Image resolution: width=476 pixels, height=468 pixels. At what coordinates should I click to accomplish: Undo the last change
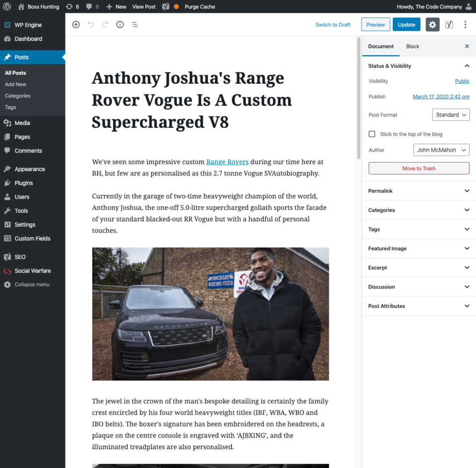[90, 25]
